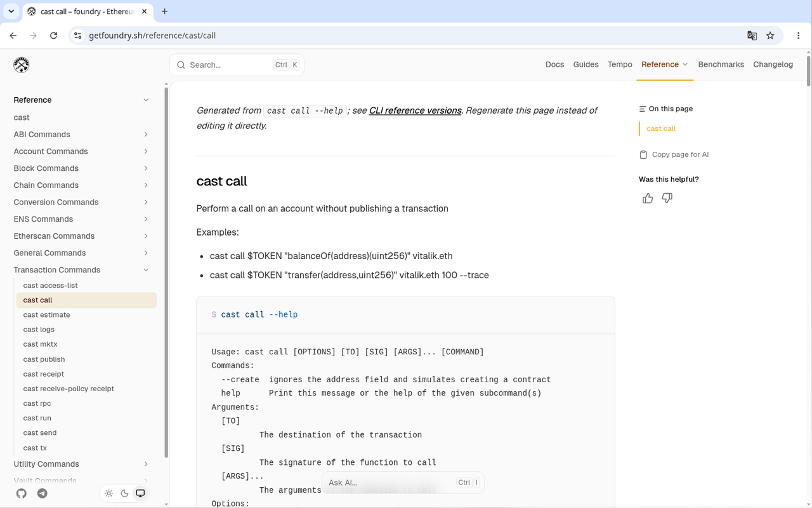Open cast estimate in the sidebar
This screenshot has height=508, width=812.
coord(47,315)
